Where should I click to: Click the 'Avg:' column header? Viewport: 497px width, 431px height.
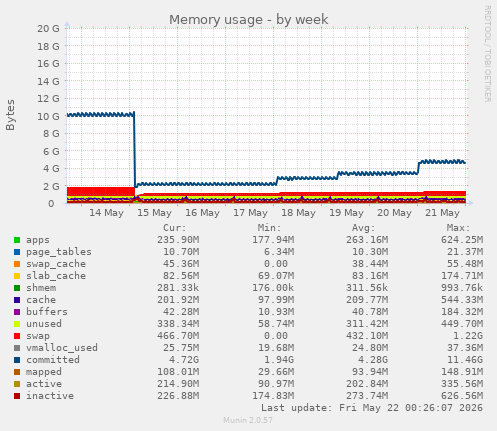click(364, 228)
